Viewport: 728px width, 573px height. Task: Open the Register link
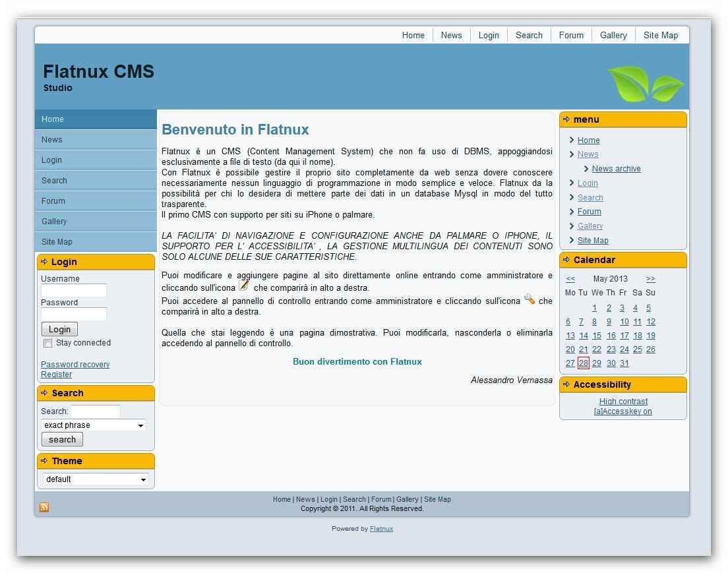(x=56, y=375)
